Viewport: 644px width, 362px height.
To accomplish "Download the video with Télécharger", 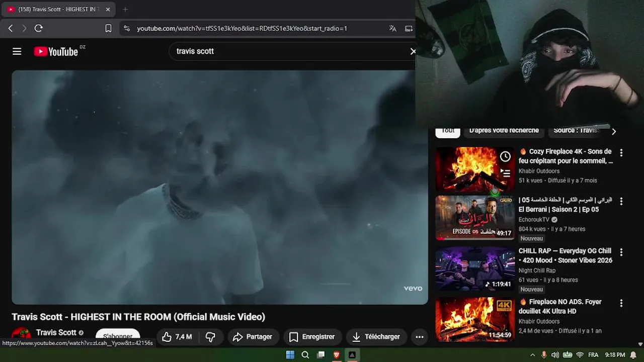I will click(376, 337).
